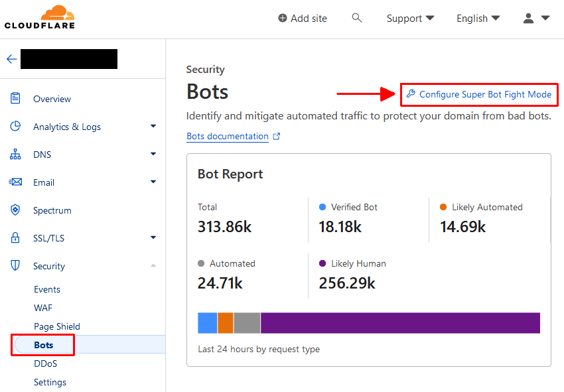
Task: Open the account menu caret
Action: click(545, 18)
